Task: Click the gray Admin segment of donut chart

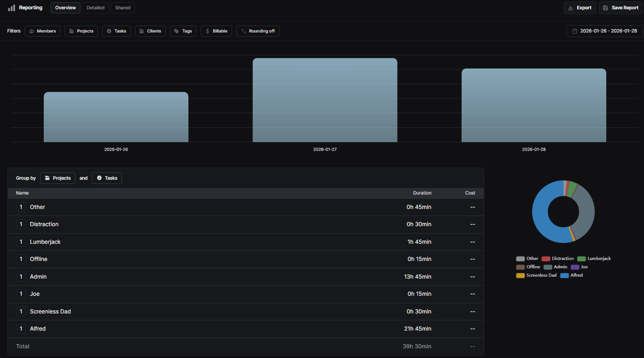Action: pos(585,214)
